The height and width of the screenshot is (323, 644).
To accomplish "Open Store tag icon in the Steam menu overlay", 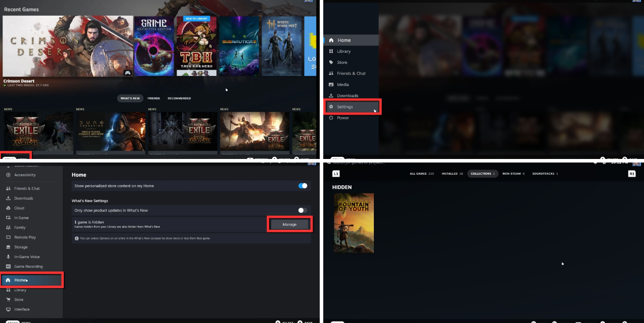I will click(x=331, y=62).
